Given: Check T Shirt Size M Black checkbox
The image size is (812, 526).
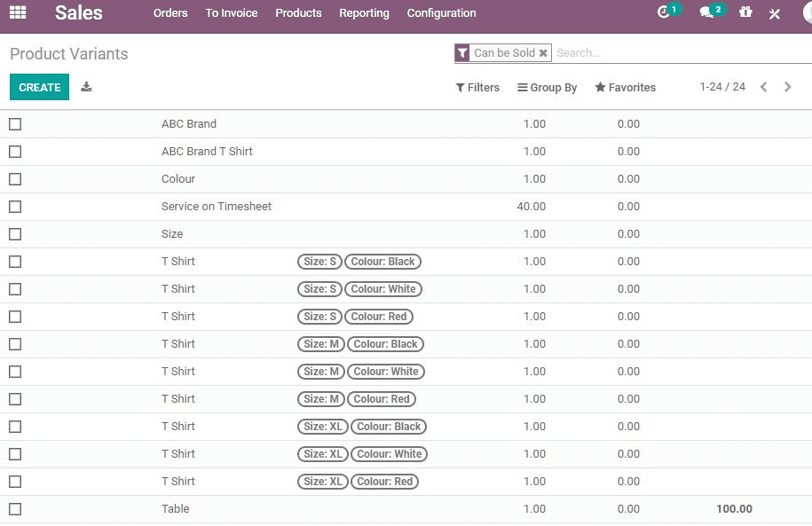Looking at the screenshot, I should tap(15, 344).
